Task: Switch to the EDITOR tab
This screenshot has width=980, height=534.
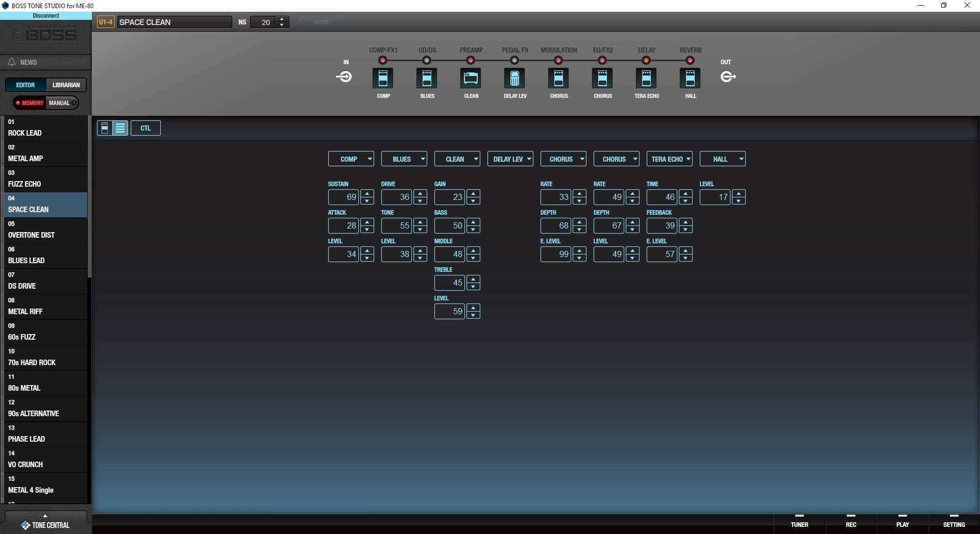Action: pos(26,85)
